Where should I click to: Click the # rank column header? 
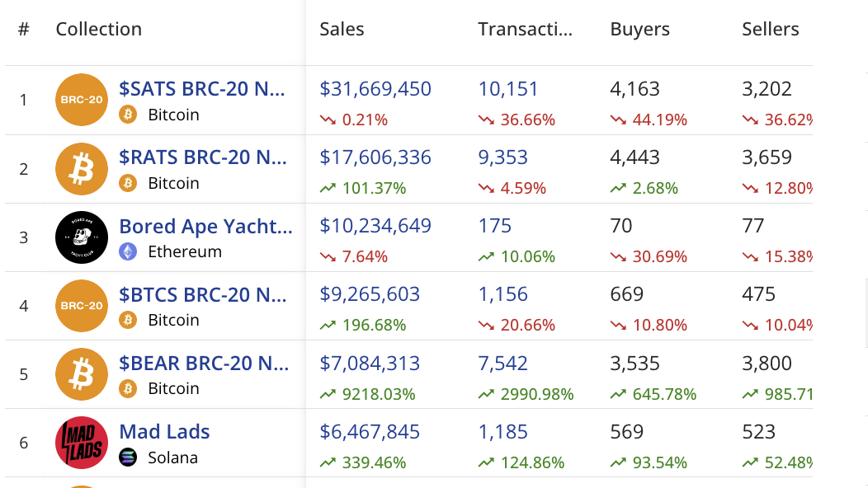23,29
